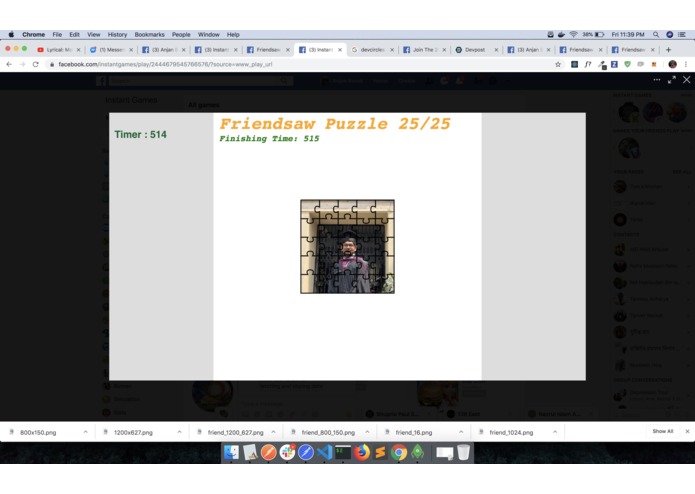Open the game overlay more options dots
695x494 pixels.
(x=656, y=80)
